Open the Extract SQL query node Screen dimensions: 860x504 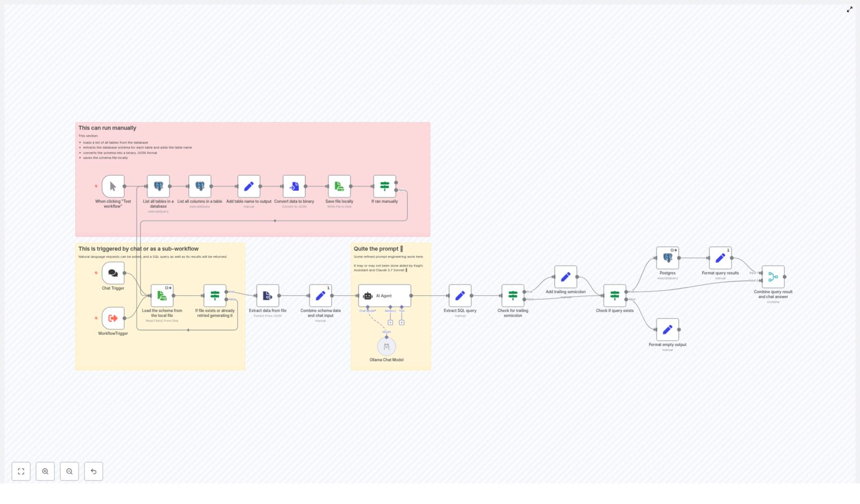[460, 295]
